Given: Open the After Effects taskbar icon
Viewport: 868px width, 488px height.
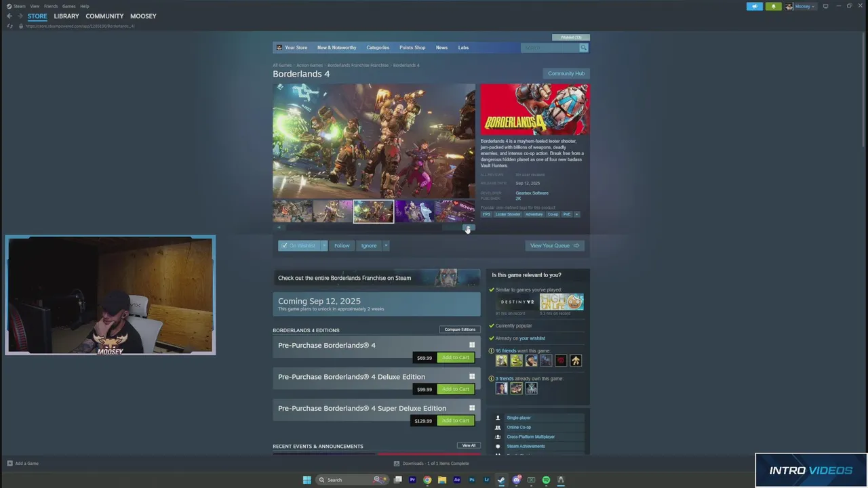Looking at the screenshot, I should pos(457,480).
